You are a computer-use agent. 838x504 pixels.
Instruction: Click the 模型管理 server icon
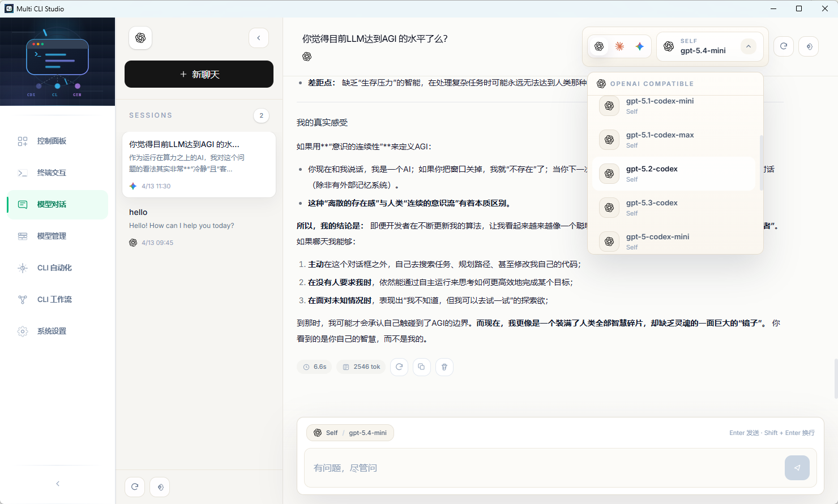23,236
